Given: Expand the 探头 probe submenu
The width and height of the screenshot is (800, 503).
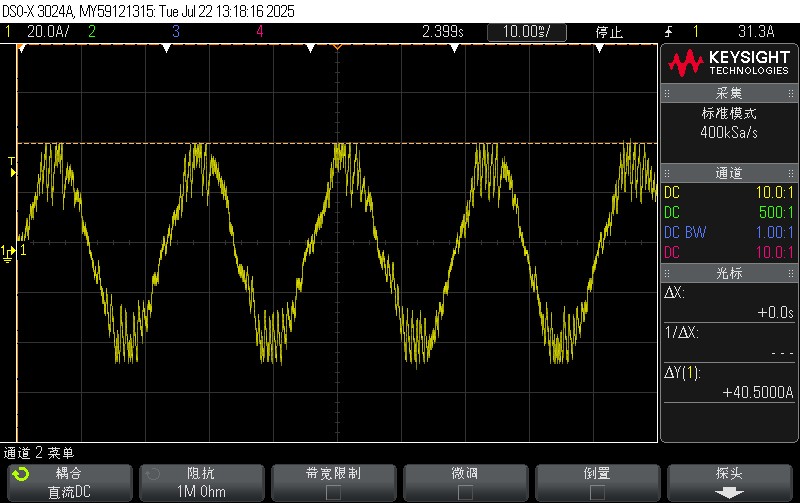Looking at the screenshot, I should pyautogui.click(x=730, y=482).
